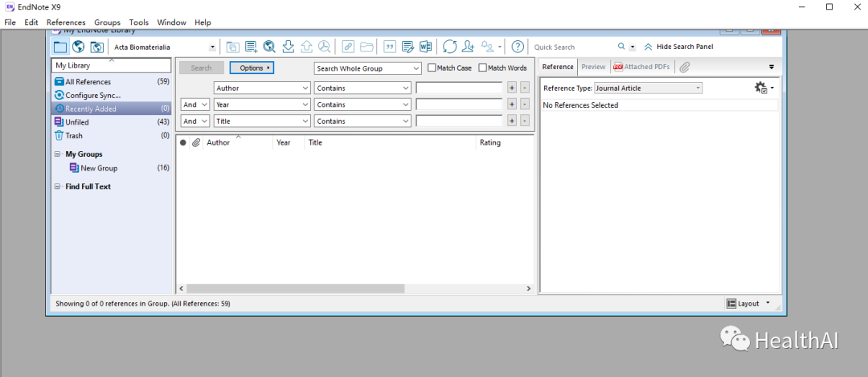This screenshot has width=868, height=377.
Task: Switch to the Reference tab
Action: tap(558, 67)
